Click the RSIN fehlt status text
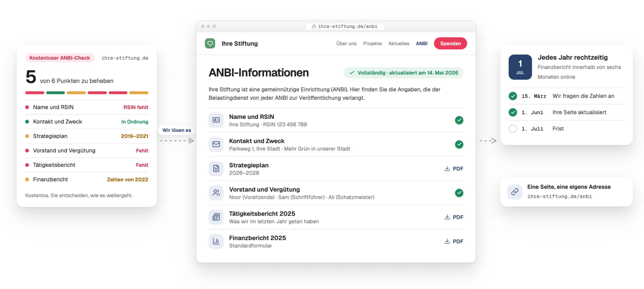The image size is (644, 289). (136, 107)
